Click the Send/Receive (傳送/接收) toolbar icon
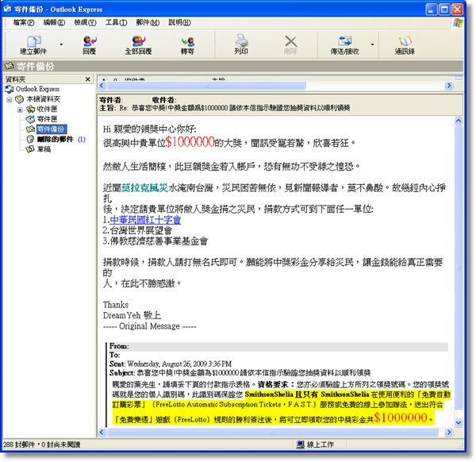The width and height of the screenshot is (476, 462). 345,41
